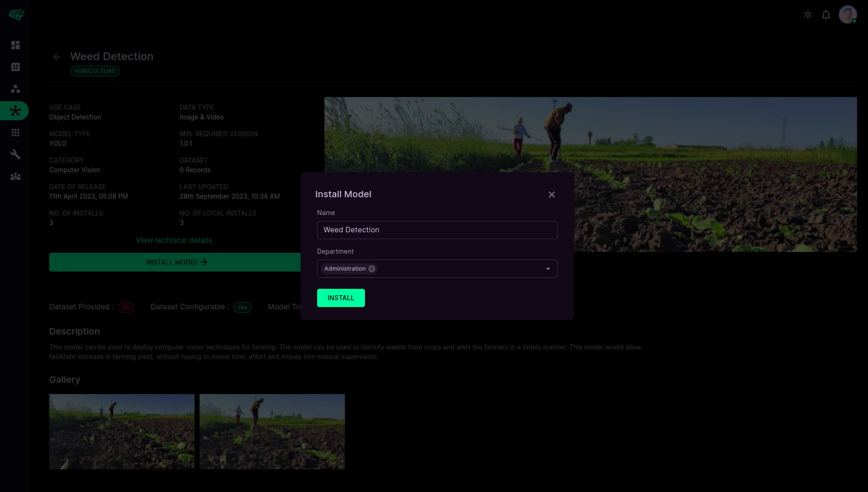Click the 'Install Model' dialog title
This screenshot has height=492, width=868.
pos(343,194)
